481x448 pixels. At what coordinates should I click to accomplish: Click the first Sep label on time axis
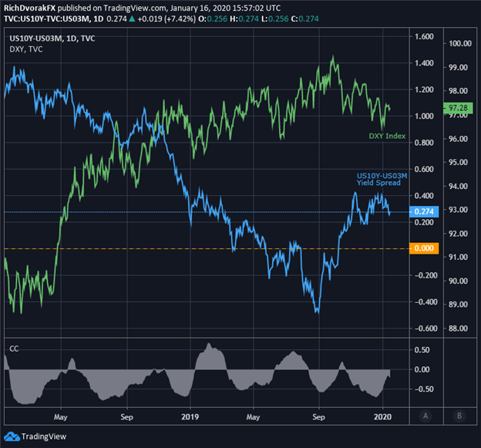click(126, 417)
